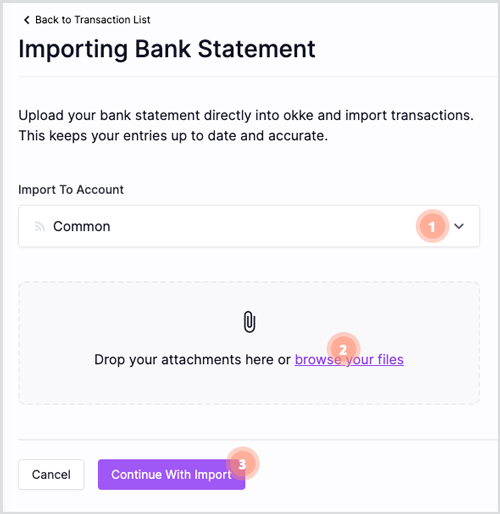Open the Import To Account selector box
The height and width of the screenshot is (514, 500).
[249, 226]
